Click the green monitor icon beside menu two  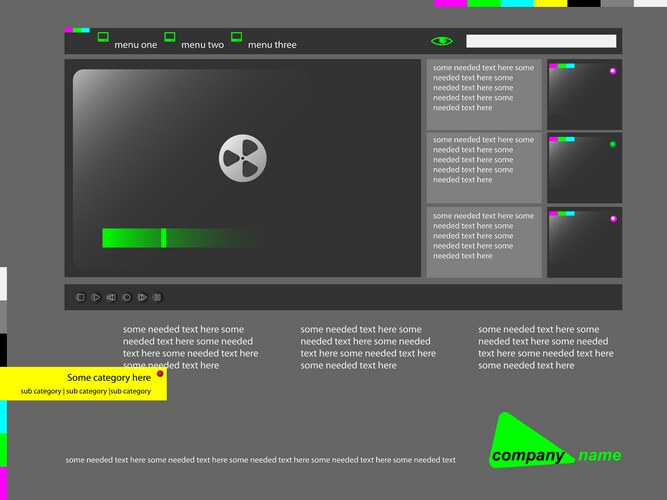(170, 37)
